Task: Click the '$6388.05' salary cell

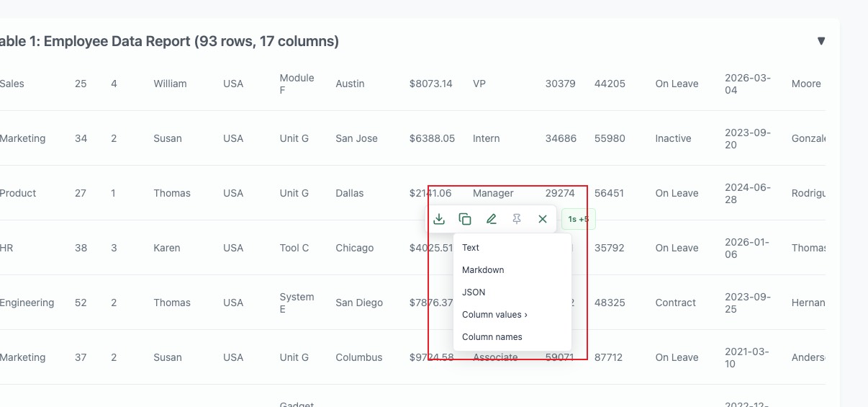Action: tap(432, 138)
